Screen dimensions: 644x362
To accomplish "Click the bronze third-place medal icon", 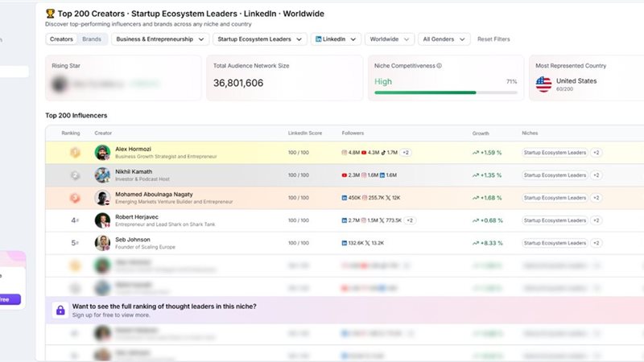I will point(75,198).
